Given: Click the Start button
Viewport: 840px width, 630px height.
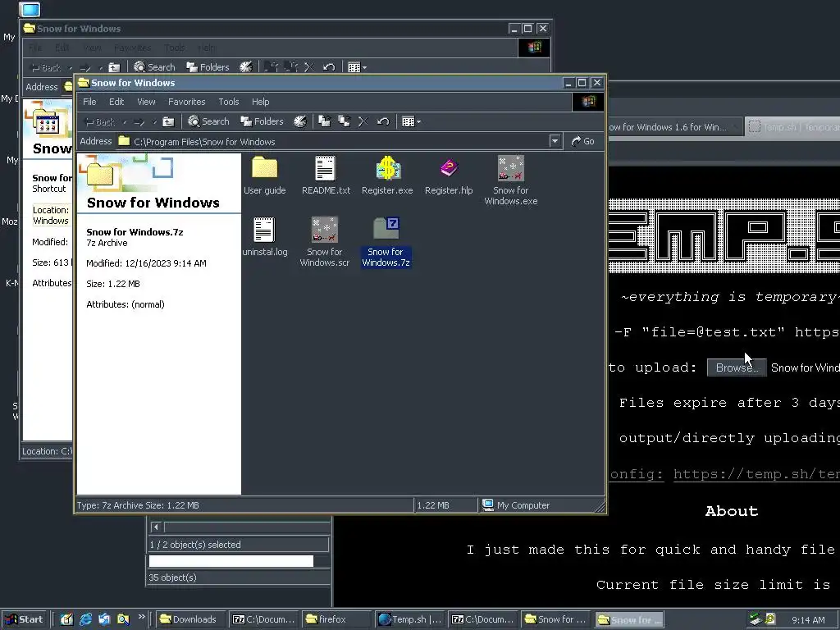Looking at the screenshot, I should (24, 619).
